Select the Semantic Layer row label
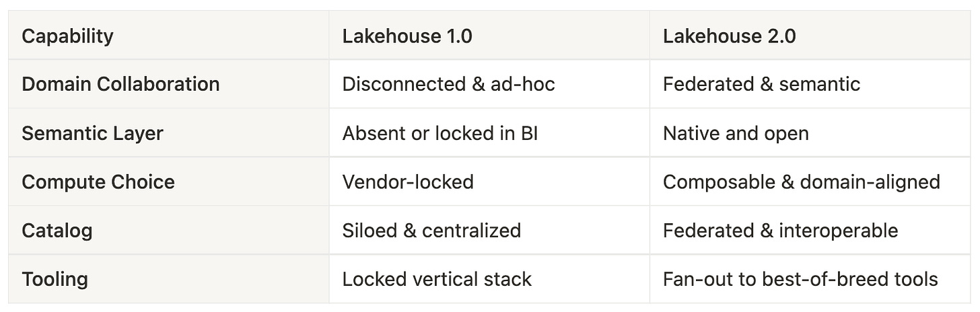The height and width of the screenshot is (312, 980). (92, 133)
